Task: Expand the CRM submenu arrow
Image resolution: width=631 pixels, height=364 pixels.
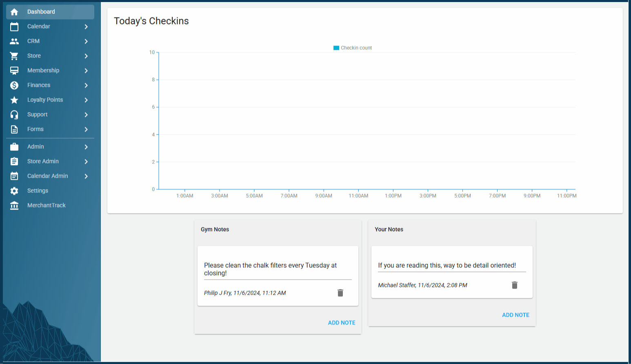Action: click(x=86, y=41)
